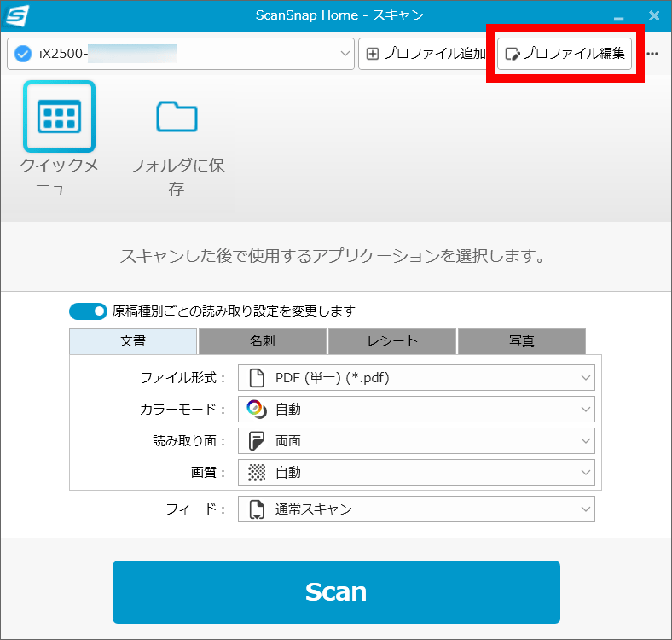Screen dimensions: 672x640
Task: Minimize the ScanSnap Home window
Action: tap(618, 19)
